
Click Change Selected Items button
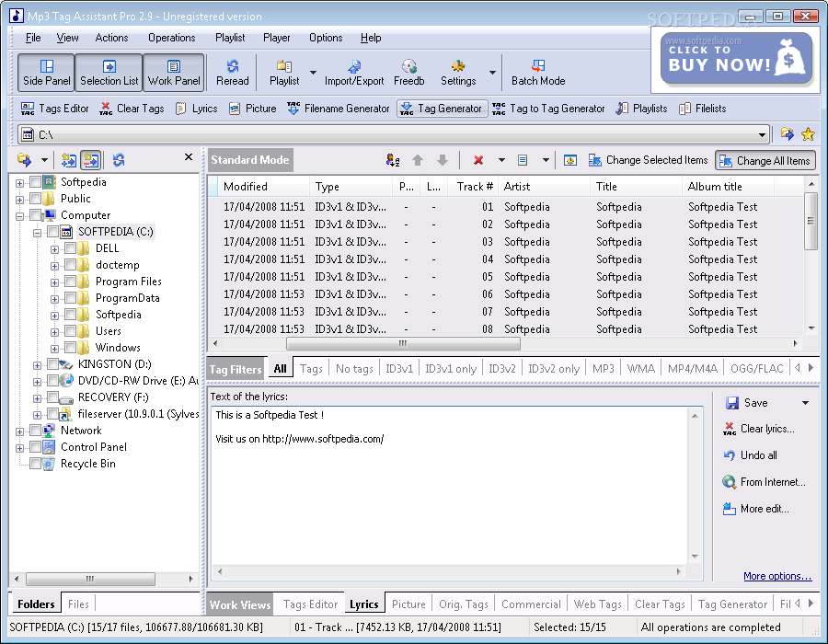click(648, 160)
